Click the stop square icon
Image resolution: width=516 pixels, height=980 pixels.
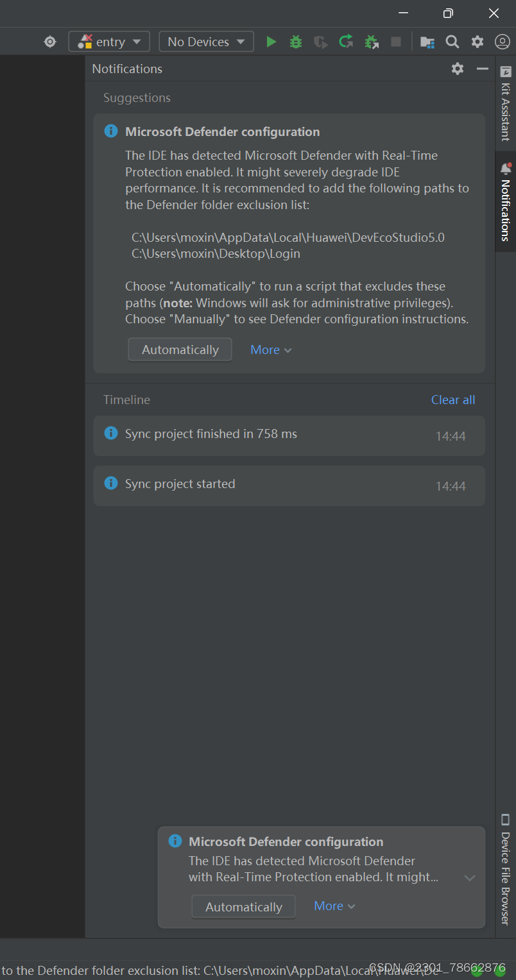pos(396,42)
